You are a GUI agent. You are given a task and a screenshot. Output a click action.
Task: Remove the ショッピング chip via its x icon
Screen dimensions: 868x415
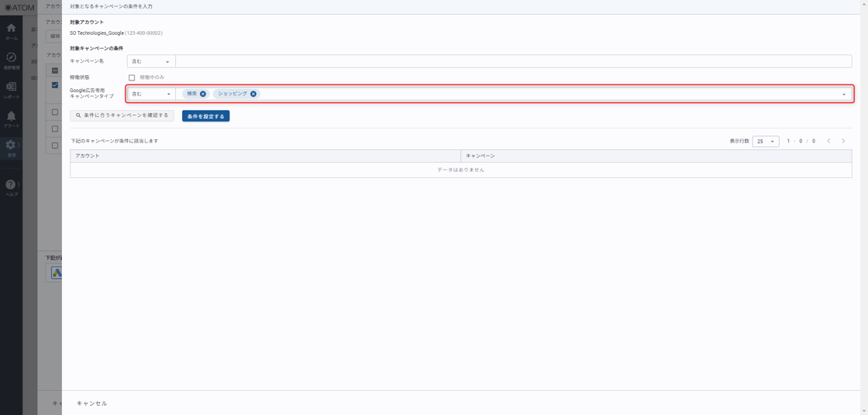(253, 94)
